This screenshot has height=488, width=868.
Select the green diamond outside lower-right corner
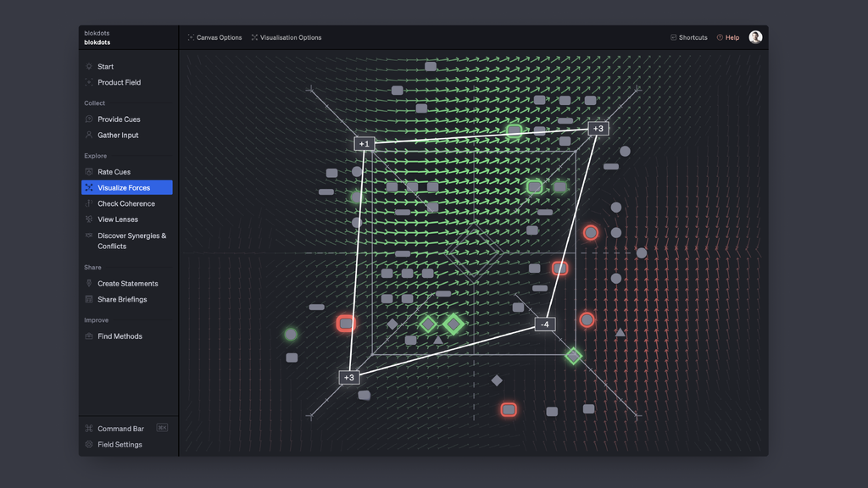click(x=574, y=356)
